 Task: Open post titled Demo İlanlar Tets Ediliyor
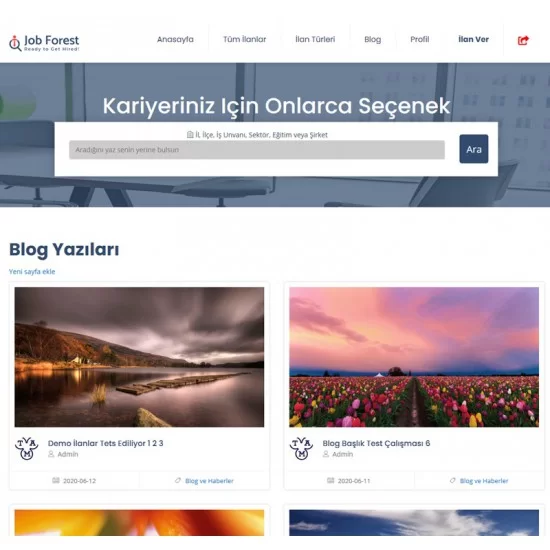coord(105,443)
